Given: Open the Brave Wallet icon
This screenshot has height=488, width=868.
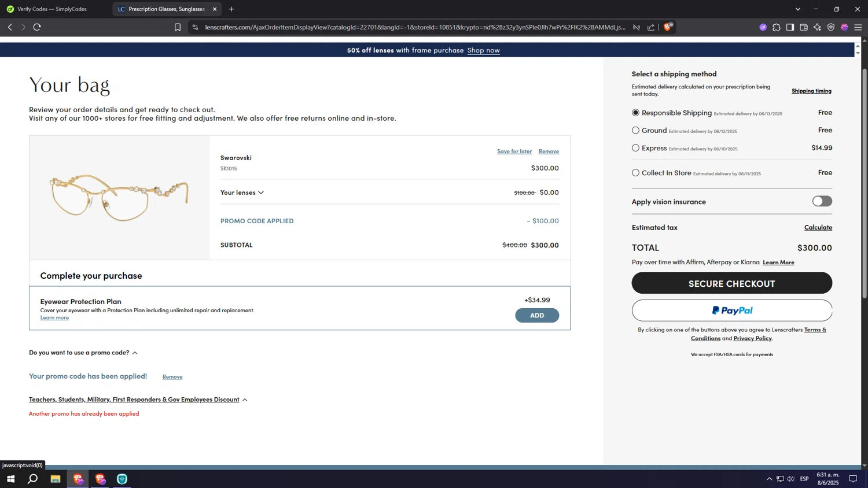Looking at the screenshot, I should [x=804, y=27].
